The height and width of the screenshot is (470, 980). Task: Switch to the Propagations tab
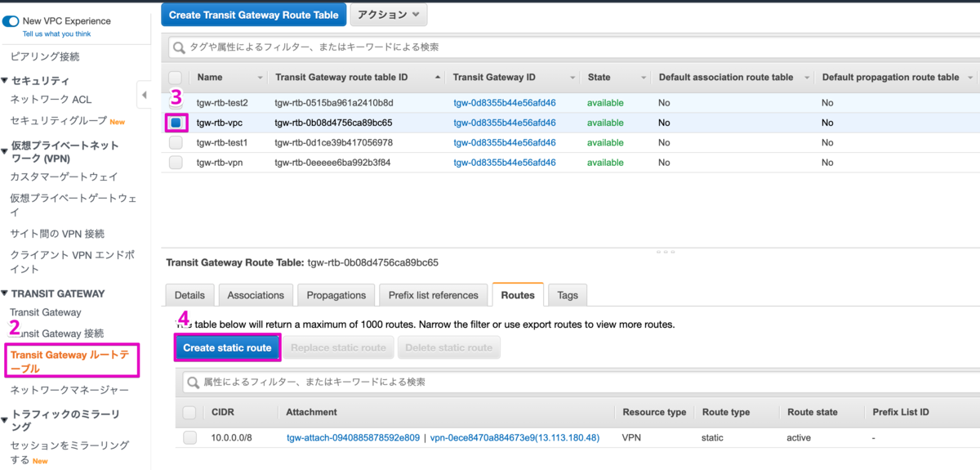point(336,295)
